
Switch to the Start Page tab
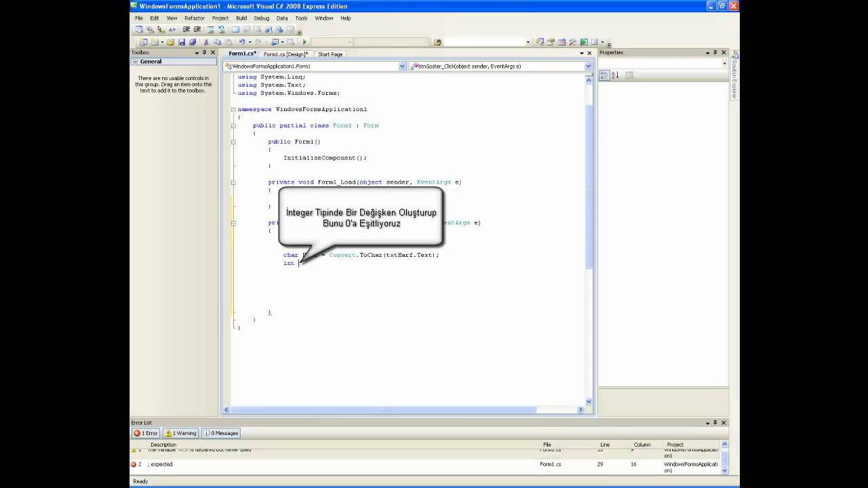(x=330, y=54)
